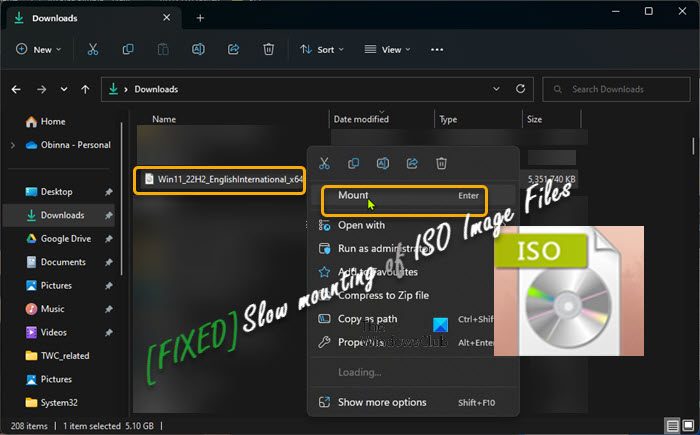Open Music in the sidebar

coord(52,309)
